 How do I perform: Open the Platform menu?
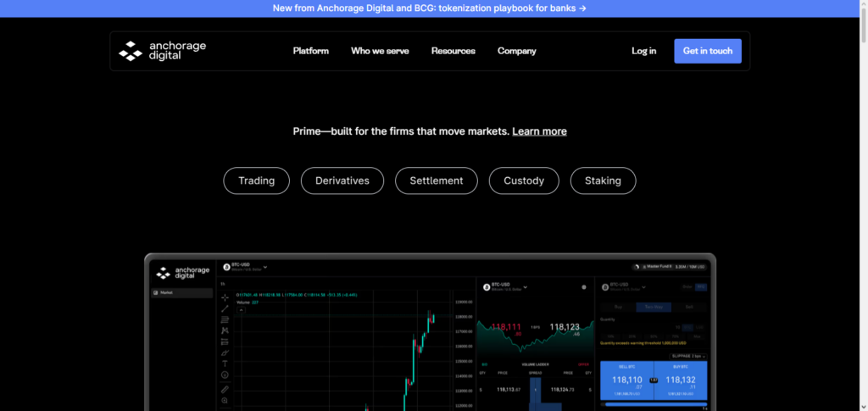tap(310, 51)
